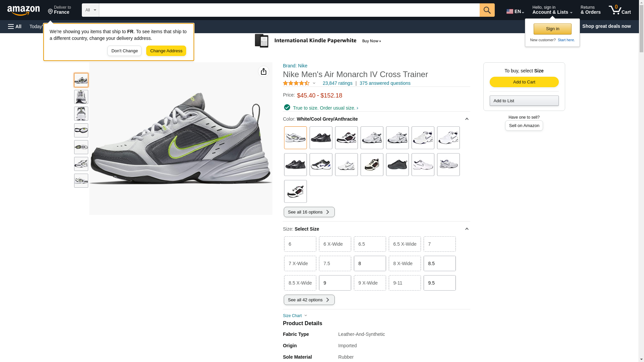Open Returns & Orders
The image size is (644, 362).
point(590,10)
